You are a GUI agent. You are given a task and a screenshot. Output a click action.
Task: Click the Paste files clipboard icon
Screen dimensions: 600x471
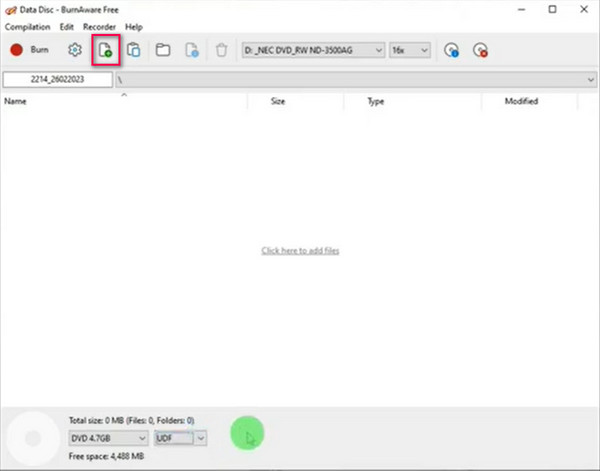point(134,50)
